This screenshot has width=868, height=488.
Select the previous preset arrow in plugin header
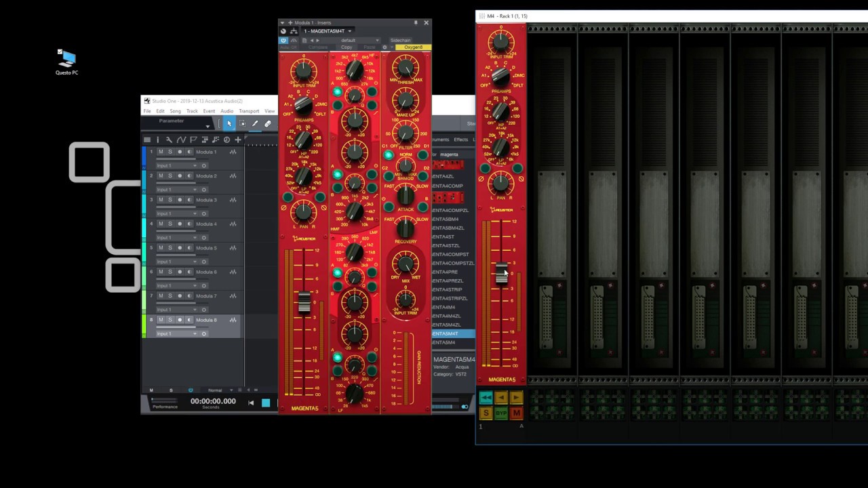312,40
